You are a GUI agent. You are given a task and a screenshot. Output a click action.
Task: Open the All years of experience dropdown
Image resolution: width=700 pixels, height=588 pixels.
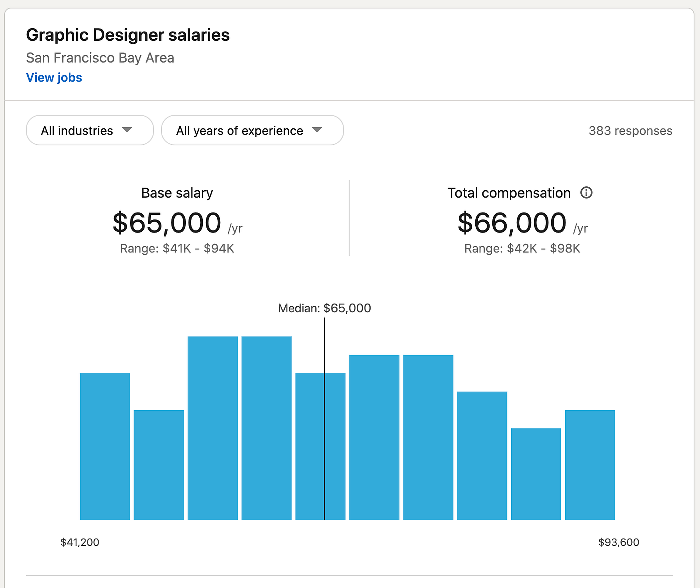252,130
